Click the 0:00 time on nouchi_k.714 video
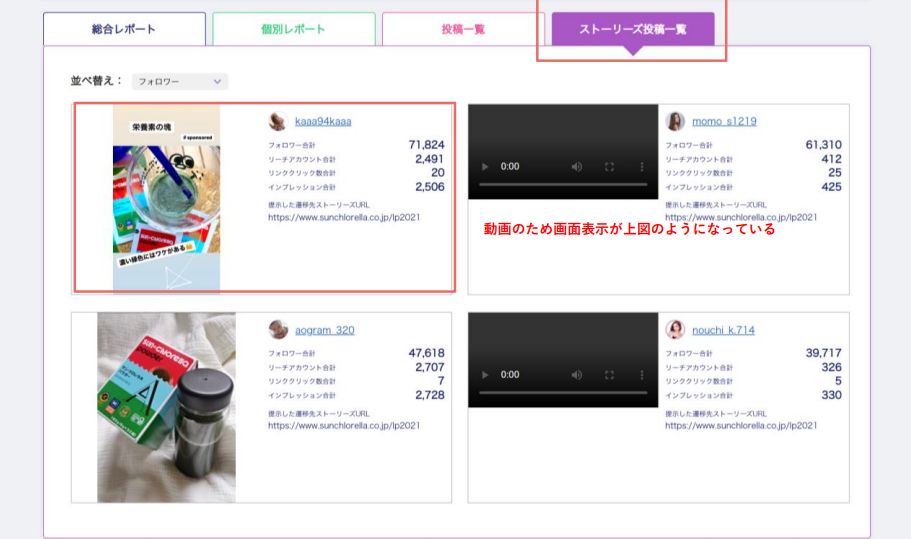 click(x=510, y=375)
